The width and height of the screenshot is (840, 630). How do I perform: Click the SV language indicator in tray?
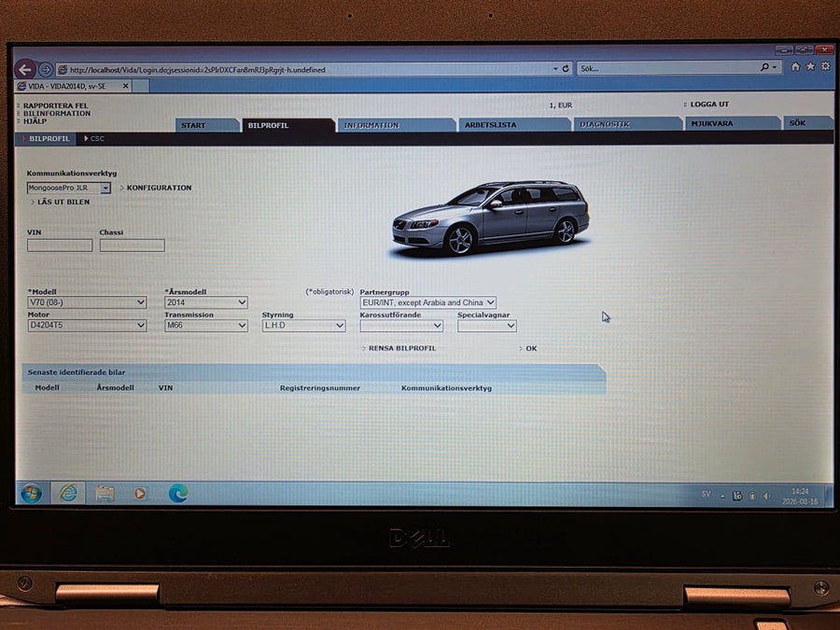coord(707,494)
